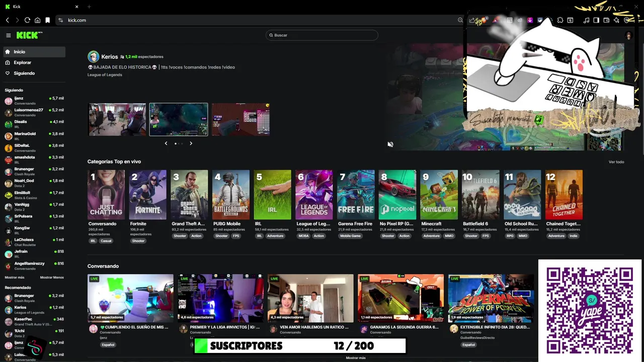This screenshot has height=362, width=644.
Task: Open the tab search icon
Action: point(570,20)
